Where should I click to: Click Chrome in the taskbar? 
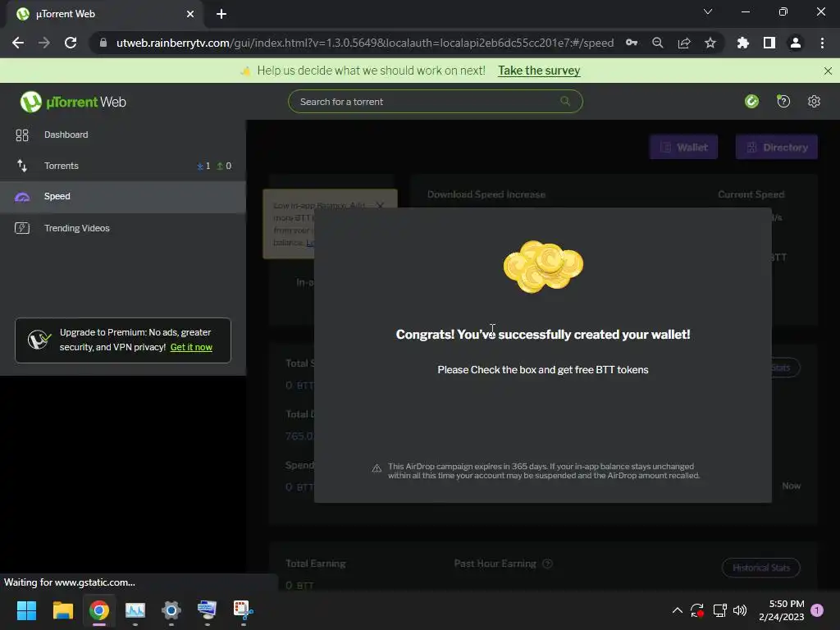tap(99, 610)
